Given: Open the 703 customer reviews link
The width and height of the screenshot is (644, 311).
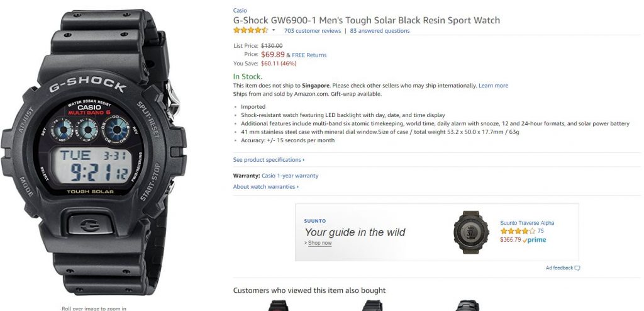Looking at the screenshot, I should (x=313, y=31).
